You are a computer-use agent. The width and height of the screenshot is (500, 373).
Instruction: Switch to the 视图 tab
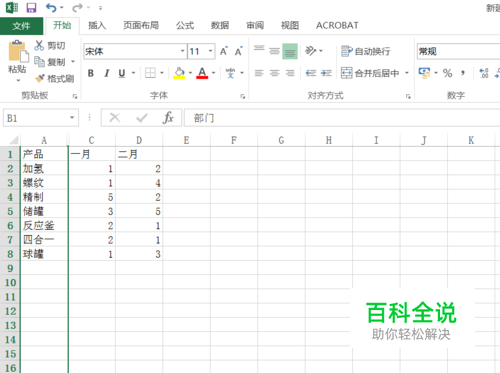coord(290,25)
